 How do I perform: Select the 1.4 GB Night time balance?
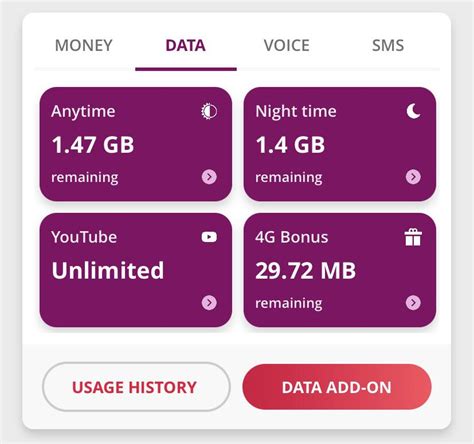click(290, 145)
